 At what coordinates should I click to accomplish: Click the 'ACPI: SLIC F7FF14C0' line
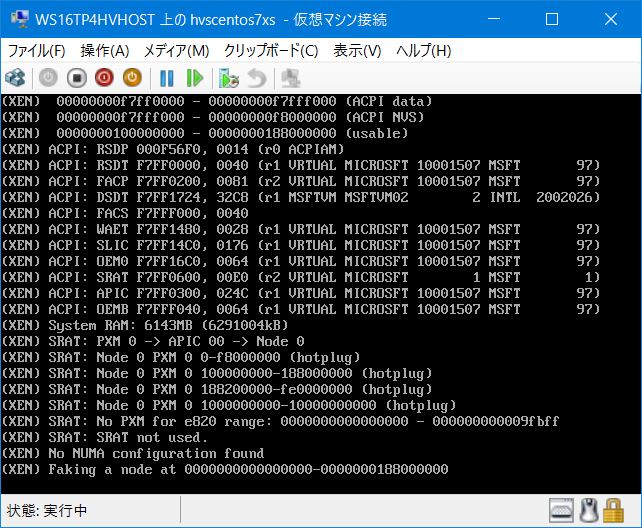(x=301, y=245)
